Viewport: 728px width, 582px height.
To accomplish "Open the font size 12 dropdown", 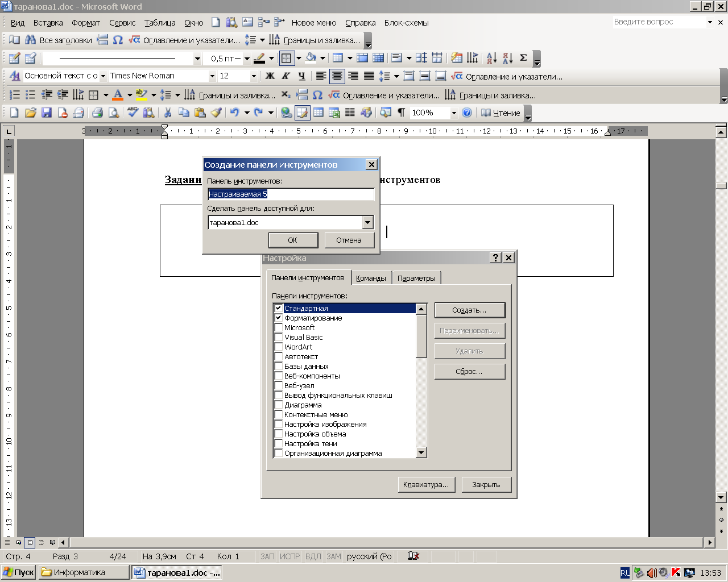I will pyautogui.click(x=254, y=76).
